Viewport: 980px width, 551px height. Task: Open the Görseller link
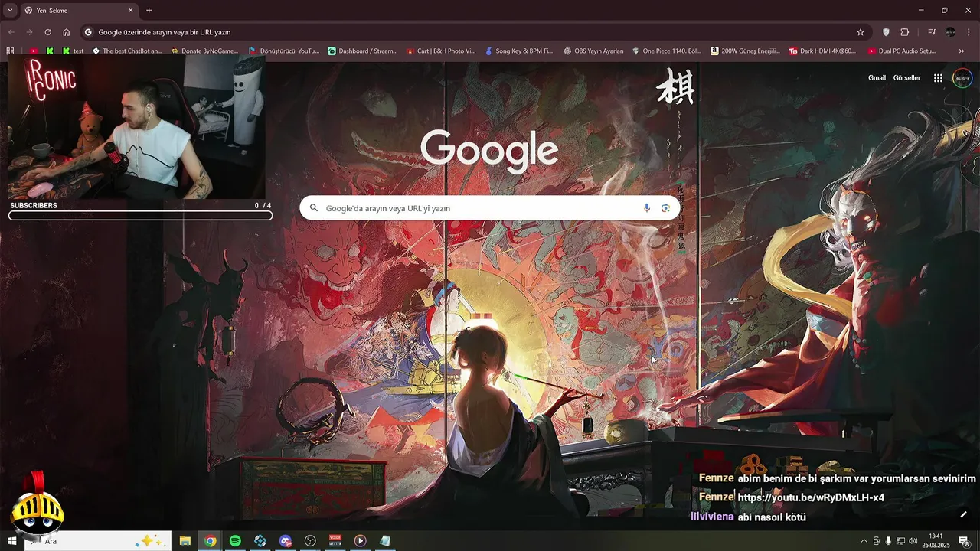[907, 78]
